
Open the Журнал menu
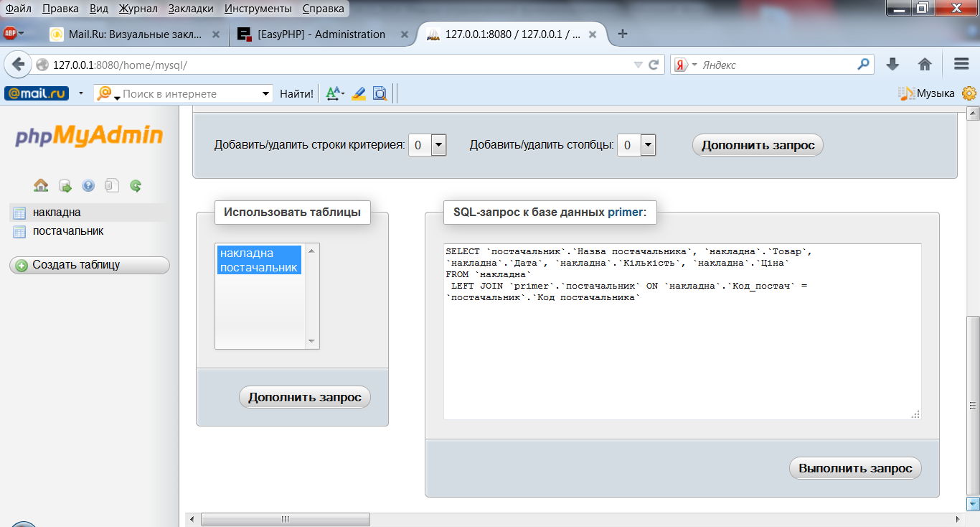point(138,9)
